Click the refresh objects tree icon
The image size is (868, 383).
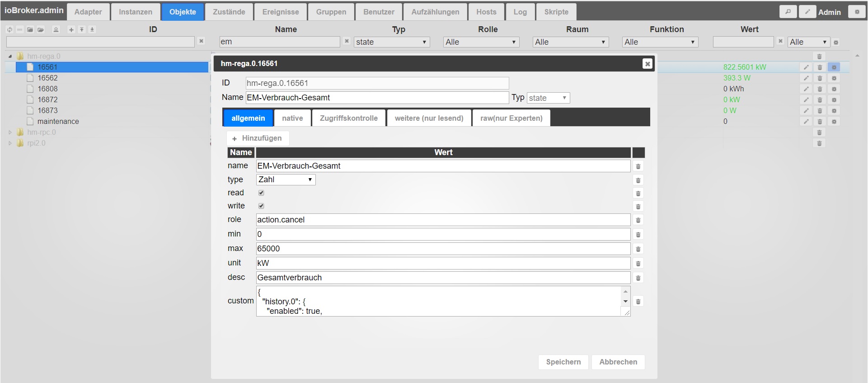tap(9, 29)
